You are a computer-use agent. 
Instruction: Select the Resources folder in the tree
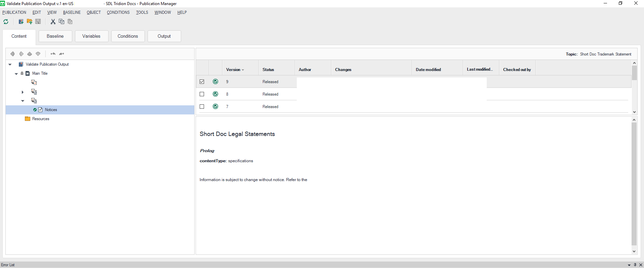[x=41, y=119]
